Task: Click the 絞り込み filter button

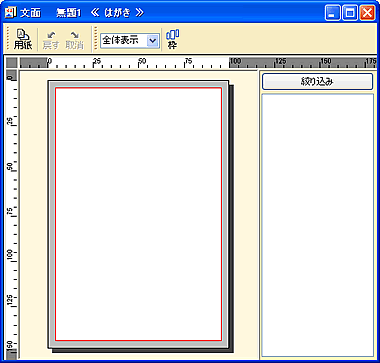Action: click(317, 82)
